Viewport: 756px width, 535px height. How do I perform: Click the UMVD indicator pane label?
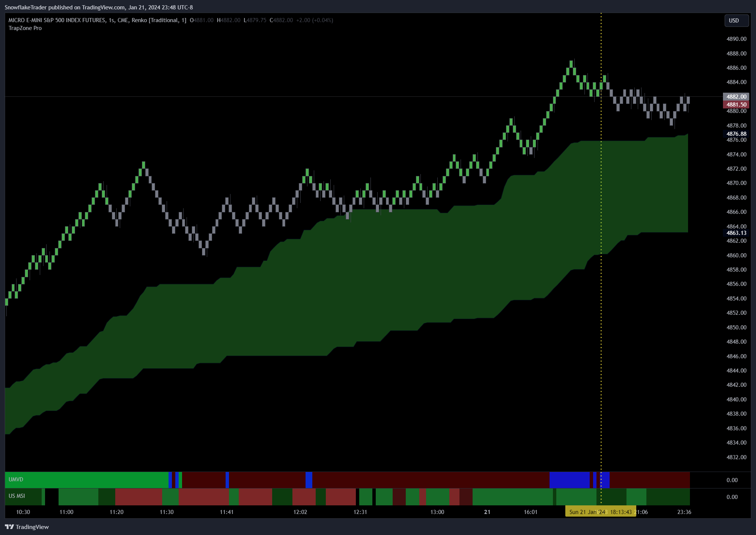pyautogui.click(x=16, y=479)
